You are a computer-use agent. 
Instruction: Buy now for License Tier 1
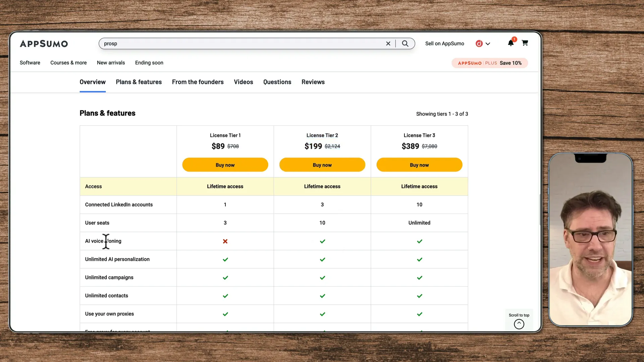[x=225, y=165]
